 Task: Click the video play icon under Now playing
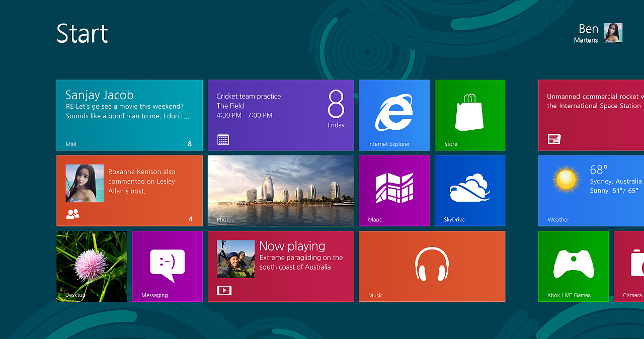point(224,290)
